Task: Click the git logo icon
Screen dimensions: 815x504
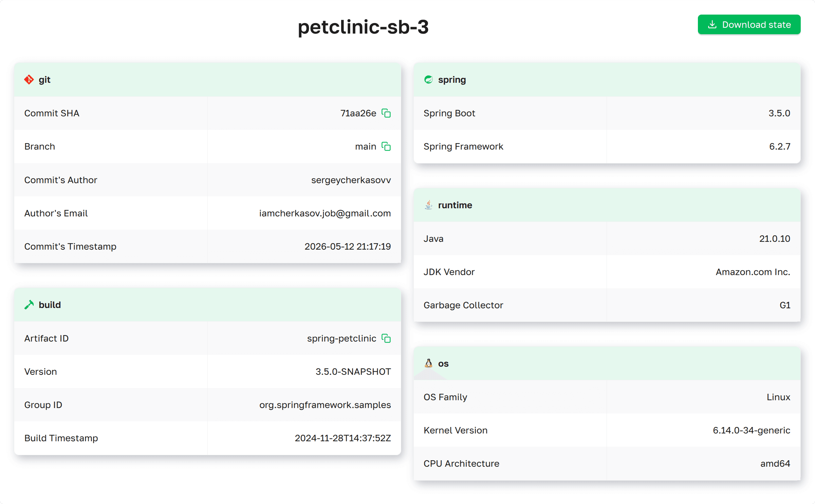Action: [x=29, y=80]
